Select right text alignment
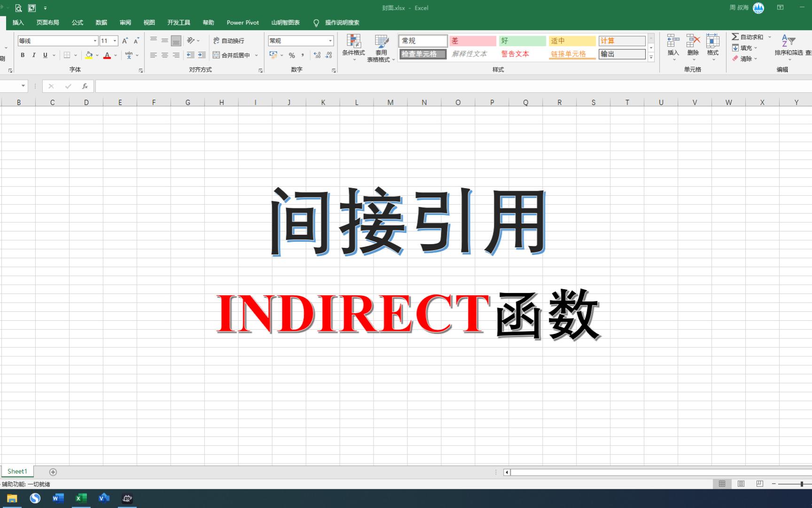The width and height of the screenshot is (812, 508). point(176,55)
